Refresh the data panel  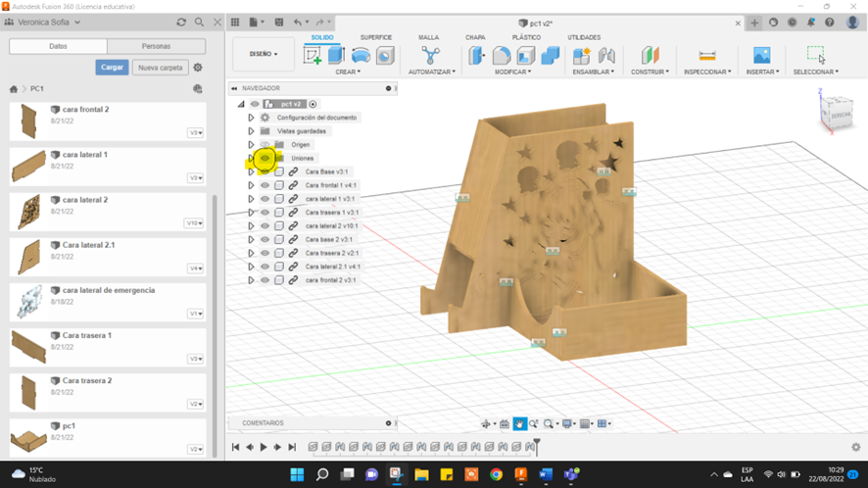tap(181, 23)
